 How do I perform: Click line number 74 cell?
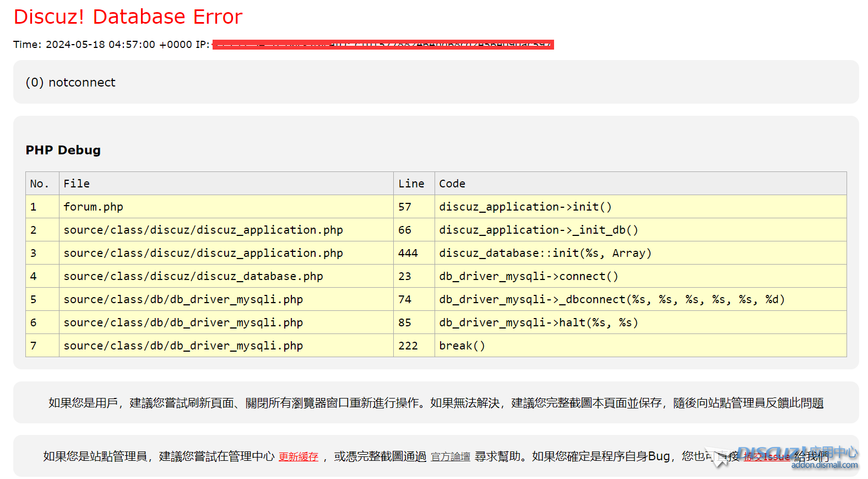click(414, 299)
